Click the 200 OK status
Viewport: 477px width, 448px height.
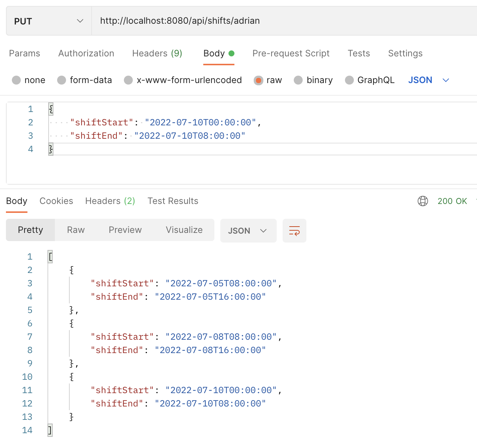tap(452, 201)
